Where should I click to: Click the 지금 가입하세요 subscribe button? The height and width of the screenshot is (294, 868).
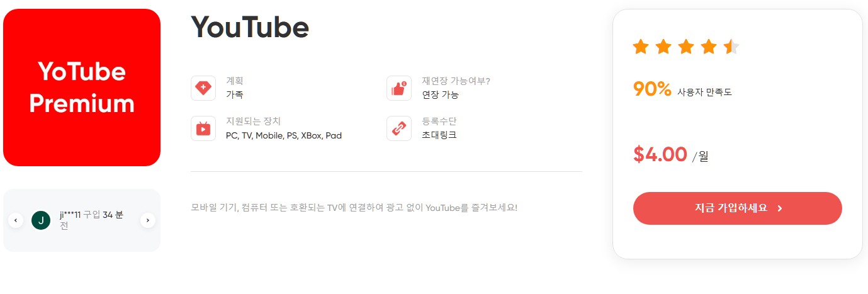pyautogui.click(x=737, y=208)
